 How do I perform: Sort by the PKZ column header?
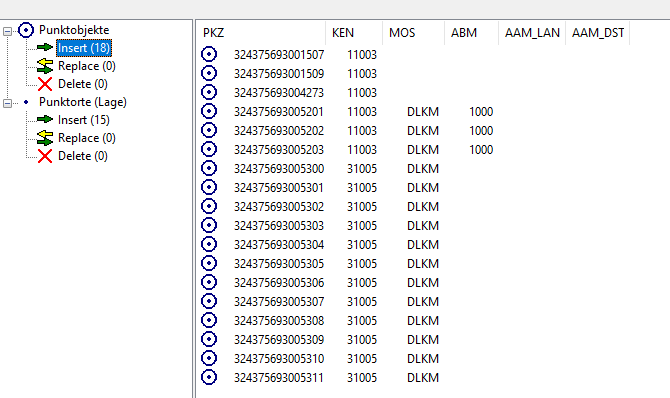[261, 33]
